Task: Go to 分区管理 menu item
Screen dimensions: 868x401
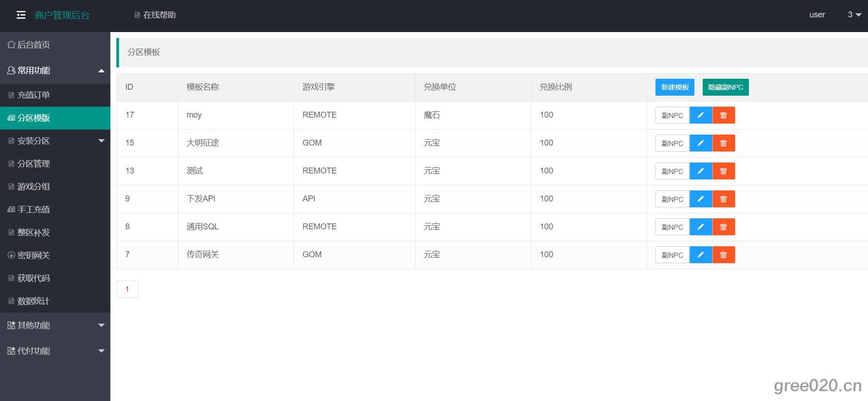Action: (x=33, y=164)
